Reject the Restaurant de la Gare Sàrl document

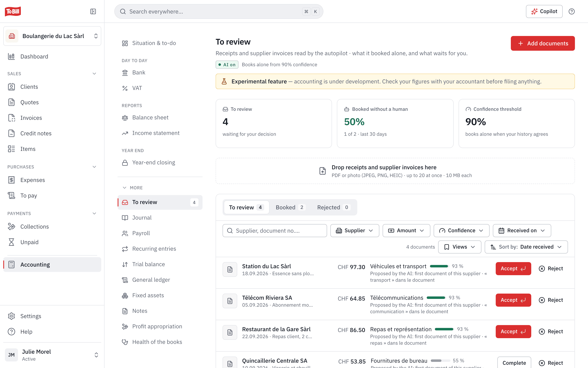click(x=551, y=331)
